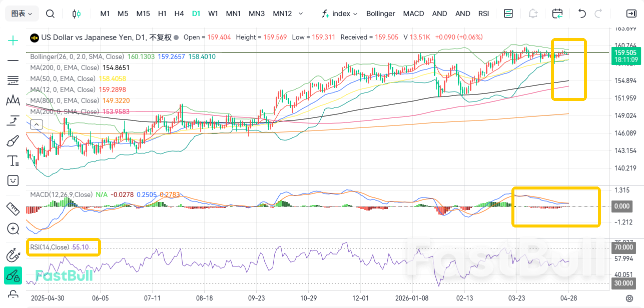644x308 pixels.
Task: Select the W1 weekly timeframe
Action: 213,13
